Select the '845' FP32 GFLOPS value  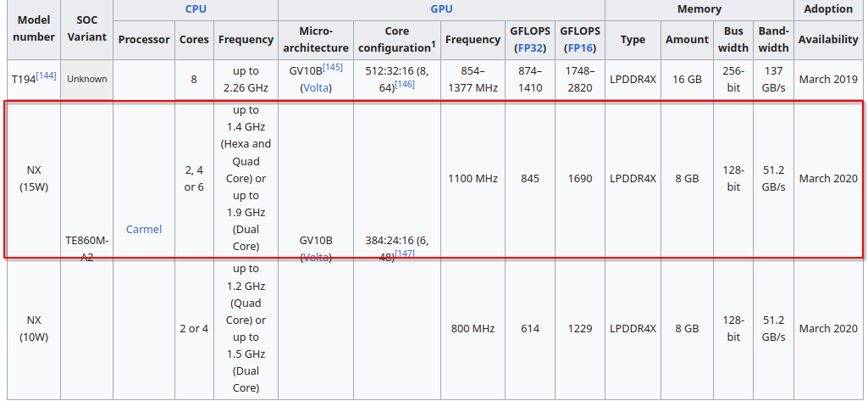(530, 178)
